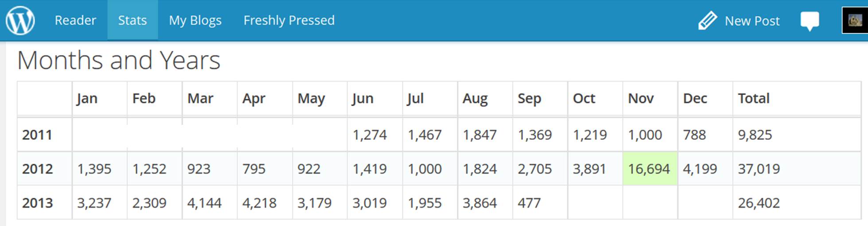The height and width of the screenshot is (226, 868).
Task: Open the user avatar thumbnail
Action: coord(855,20)
